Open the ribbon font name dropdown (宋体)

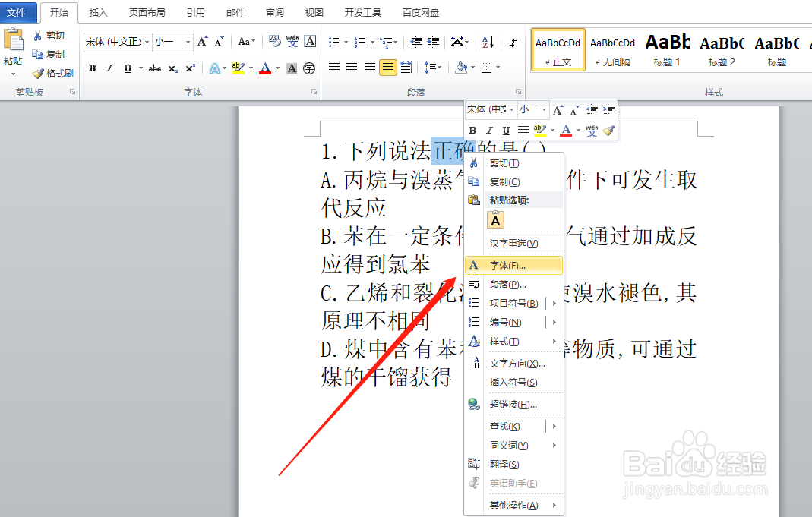(147, 42)
